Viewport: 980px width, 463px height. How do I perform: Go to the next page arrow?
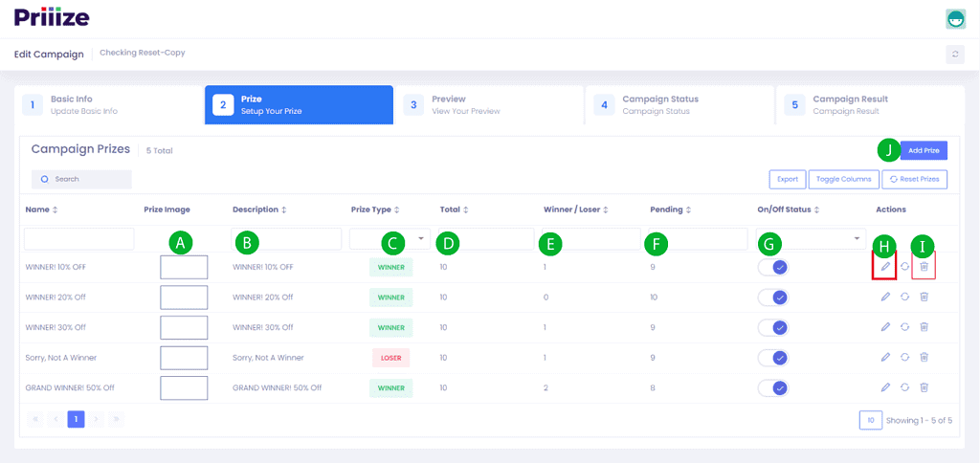point(96,419)
